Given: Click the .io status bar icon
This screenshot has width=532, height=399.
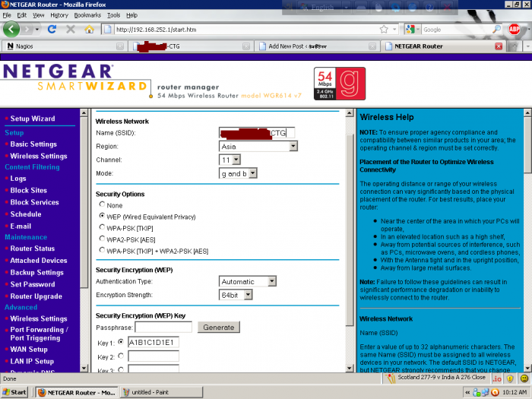Looking at the screenshot, I should (497, 378).
